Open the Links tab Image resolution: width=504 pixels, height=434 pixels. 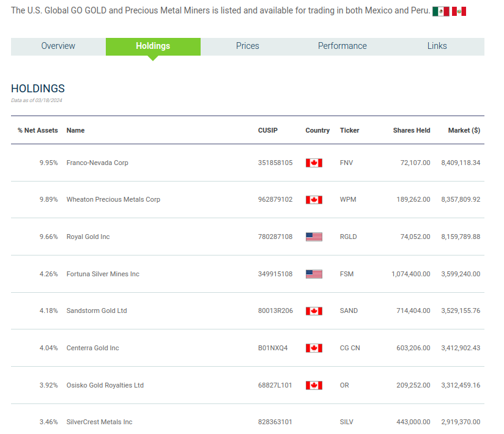click(x=437, y=46)
